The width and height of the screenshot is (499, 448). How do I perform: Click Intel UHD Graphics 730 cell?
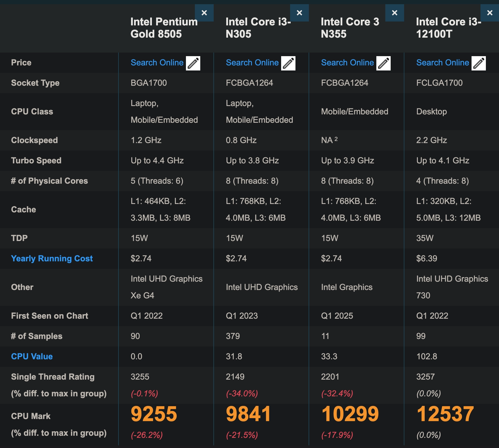click(x=452, y=287)
